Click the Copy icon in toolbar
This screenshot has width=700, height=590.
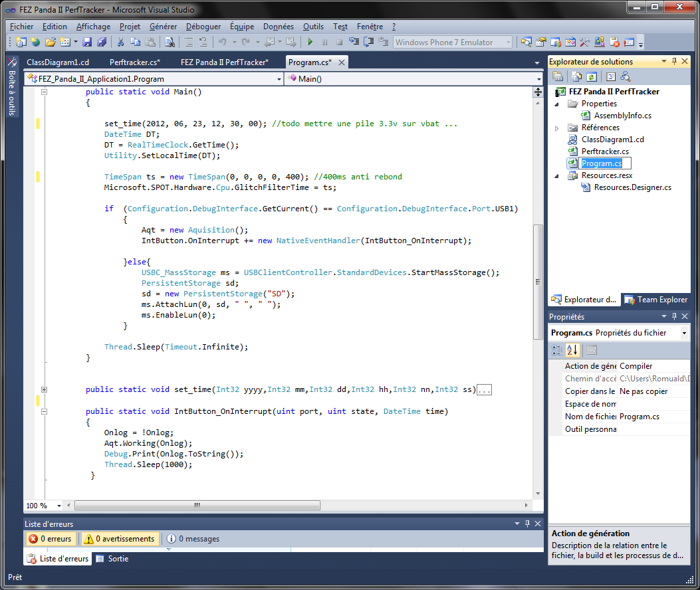click(x=135, y=42)
